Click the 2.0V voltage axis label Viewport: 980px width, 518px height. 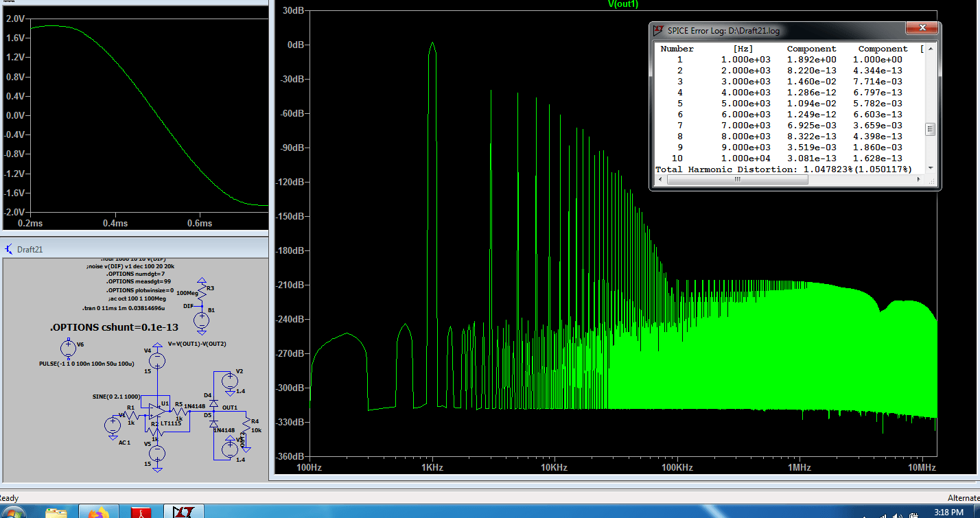click(15, 19)
